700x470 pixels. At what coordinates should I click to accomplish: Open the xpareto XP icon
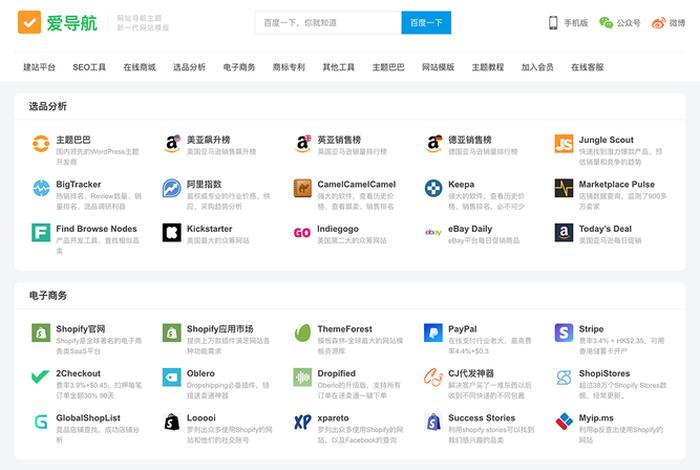point(303,422)
